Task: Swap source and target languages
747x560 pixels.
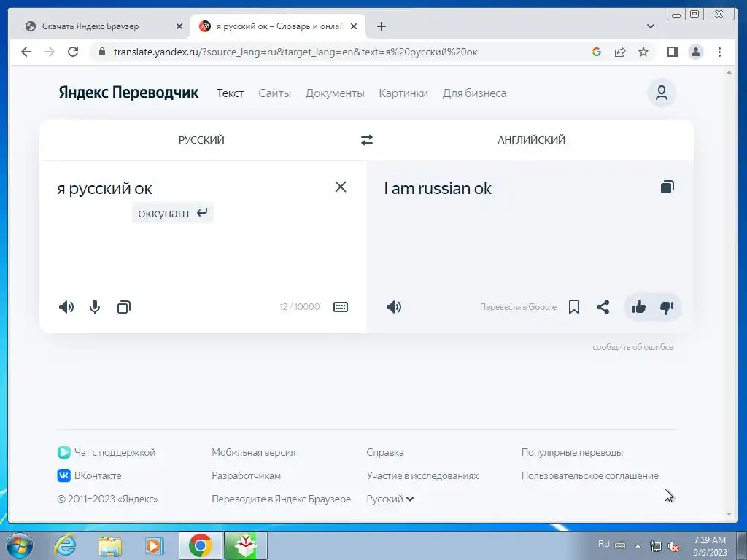Action: 366,140
